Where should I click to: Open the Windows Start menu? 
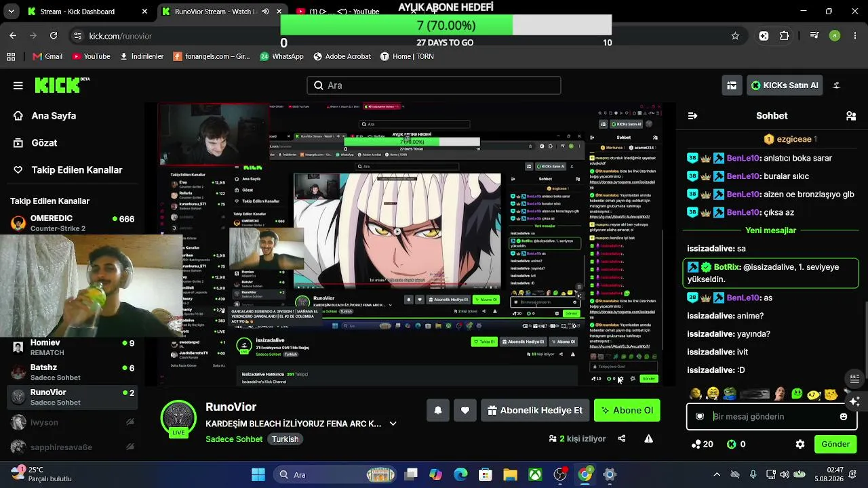coord(258,474)
